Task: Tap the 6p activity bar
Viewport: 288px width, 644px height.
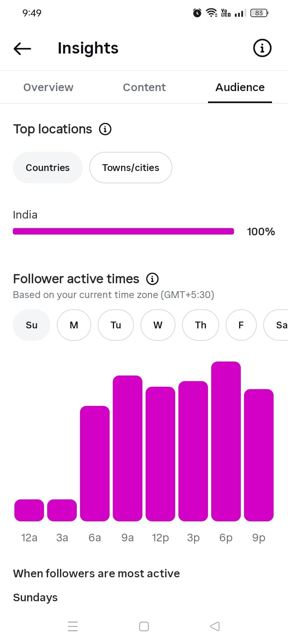Action: [x=226, y=441]
